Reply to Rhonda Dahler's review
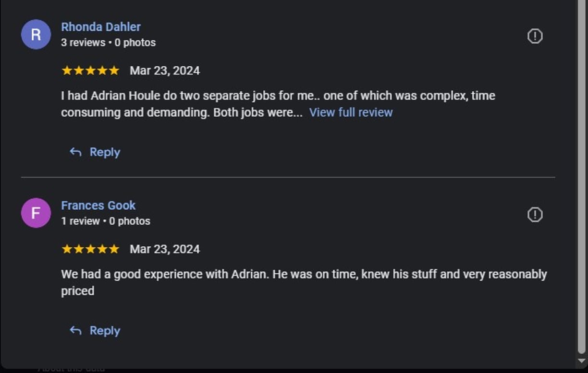This screenshot has width=588, height=373. (x=95, y=152)
